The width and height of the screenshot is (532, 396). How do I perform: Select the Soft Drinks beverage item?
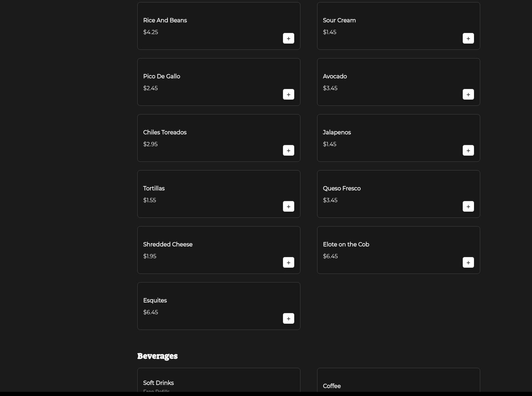(x=219, y=380)
